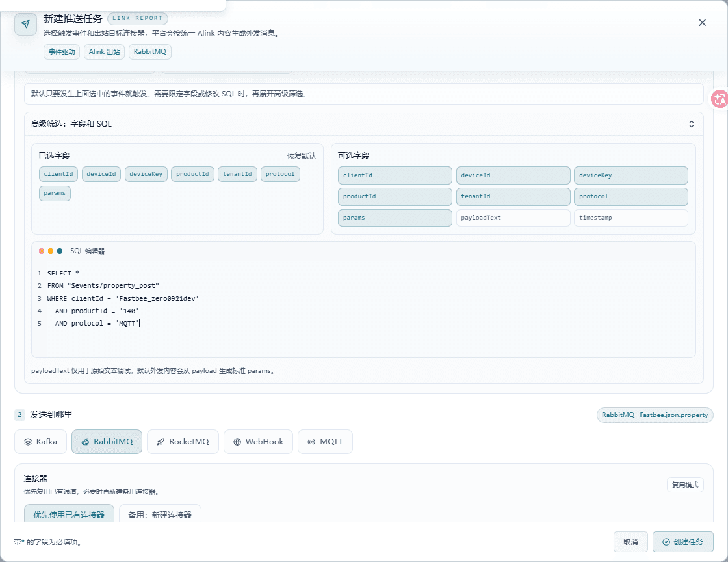The width and height of the screenshot is (728, 562).
Task: Select the MQTT connector type
Action: [325, 441]
